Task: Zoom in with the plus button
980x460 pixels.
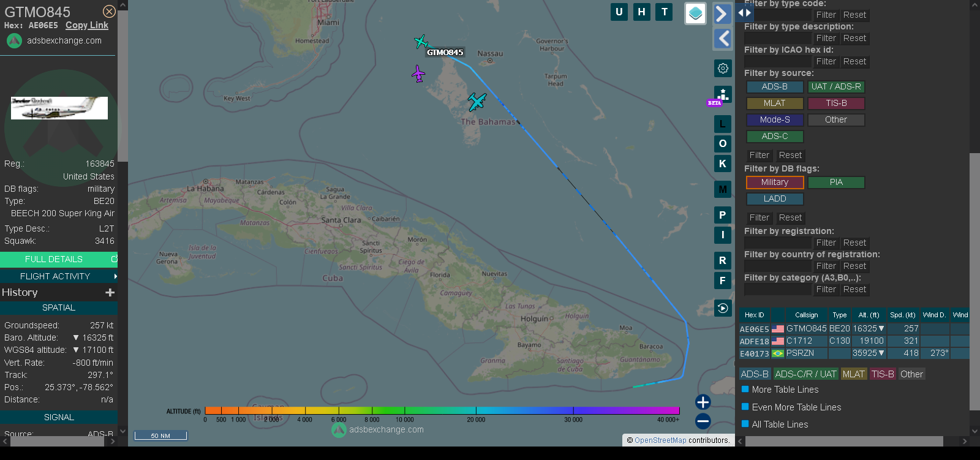Action: point(703,402)
